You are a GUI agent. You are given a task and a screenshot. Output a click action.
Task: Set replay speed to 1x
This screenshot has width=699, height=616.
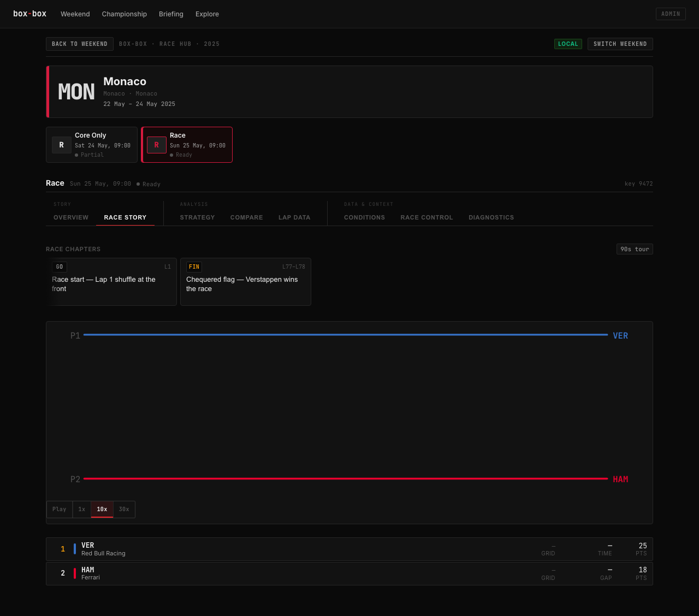click(x=82, y=510)
